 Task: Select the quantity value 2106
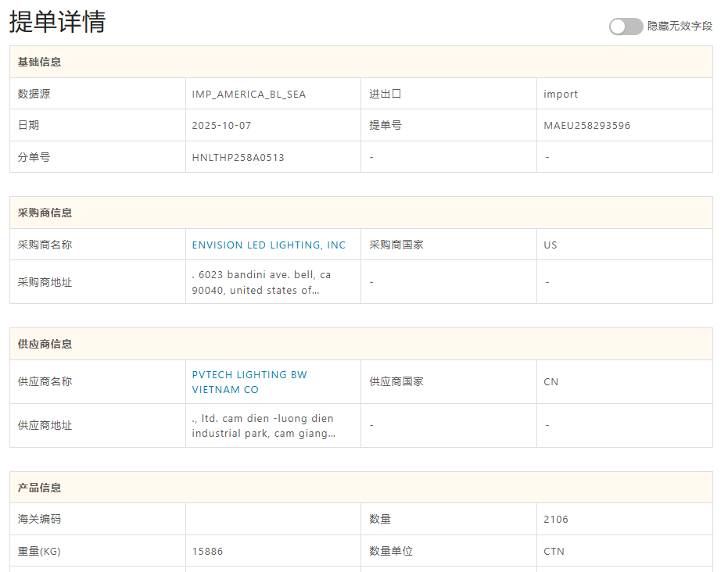[x=556, y=520]
